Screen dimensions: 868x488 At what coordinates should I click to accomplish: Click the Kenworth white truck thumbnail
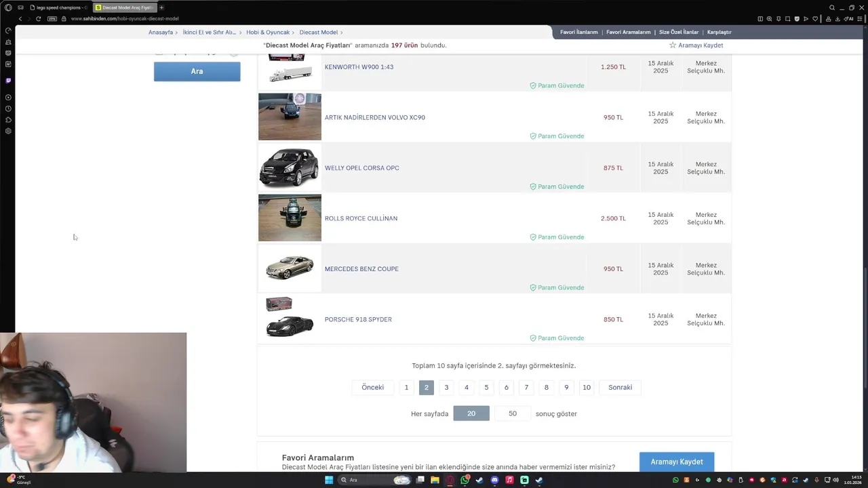pos(290,70)
